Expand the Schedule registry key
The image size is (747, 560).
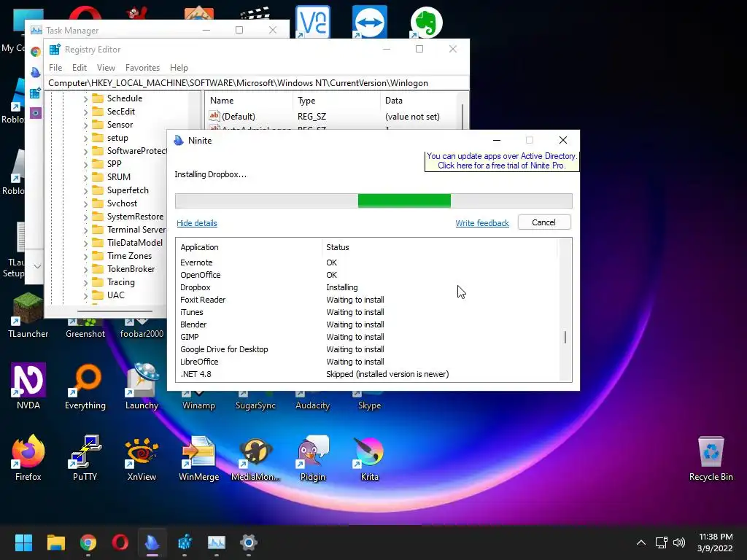(86, 98)
